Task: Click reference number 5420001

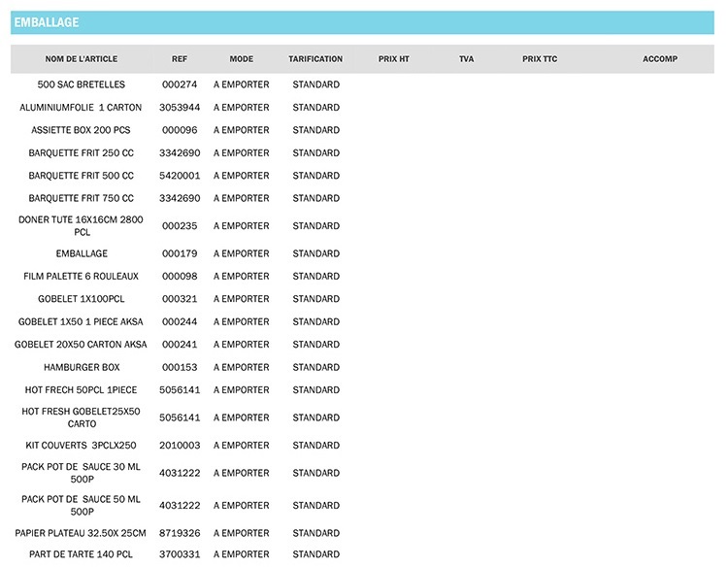Action: (180, 176)
